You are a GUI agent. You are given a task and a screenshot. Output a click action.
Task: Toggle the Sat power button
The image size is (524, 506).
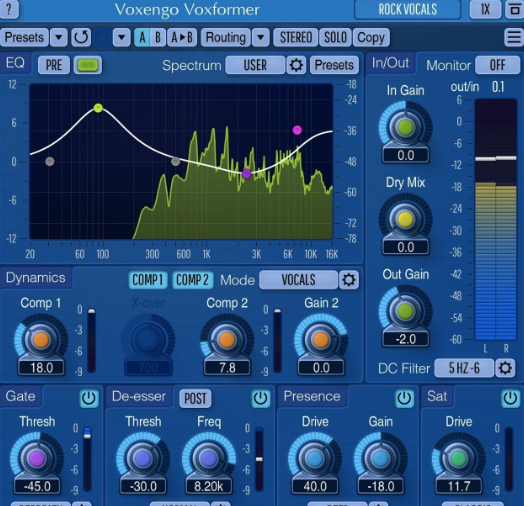[x=510, y=398]
